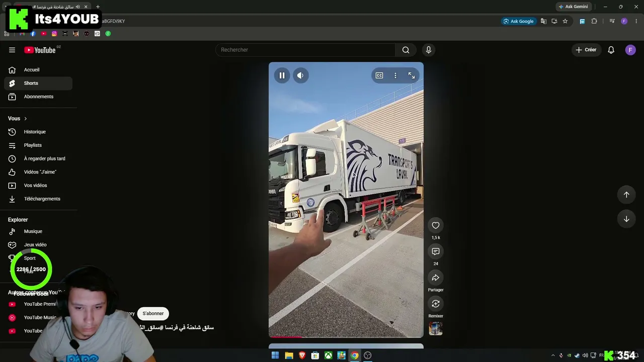The height and width of the screenshot is (362, 644).
Task: Open Historique in the sidebar
Action: [38, 132]
